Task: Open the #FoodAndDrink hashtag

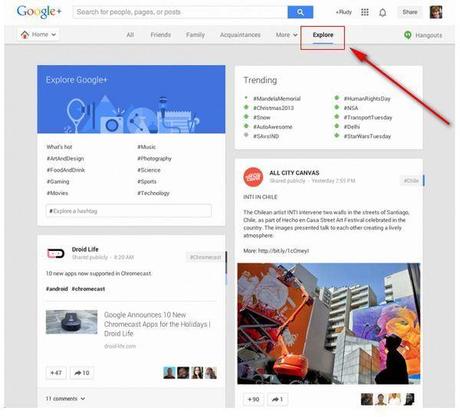Action: tap(66, 170)
